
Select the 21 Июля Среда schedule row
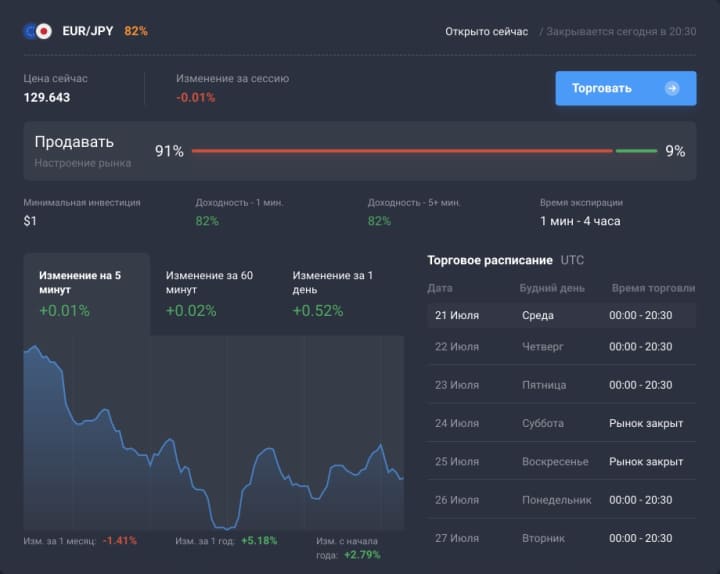point(561,315)
